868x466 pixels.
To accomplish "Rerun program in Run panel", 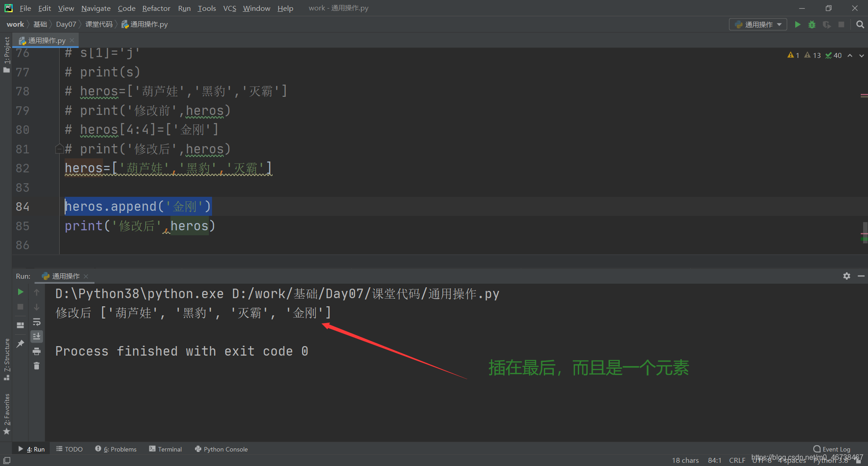I will point(20,292).
